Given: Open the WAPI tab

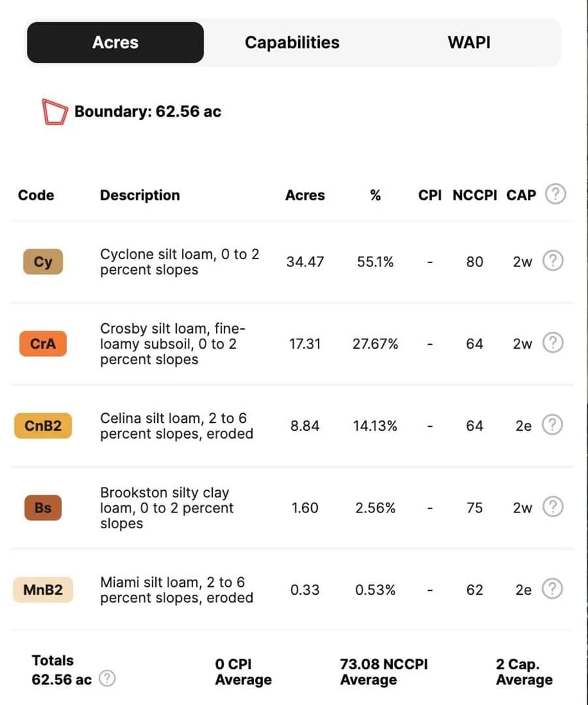Looking at the screenshot, I should tap(469, 43).
